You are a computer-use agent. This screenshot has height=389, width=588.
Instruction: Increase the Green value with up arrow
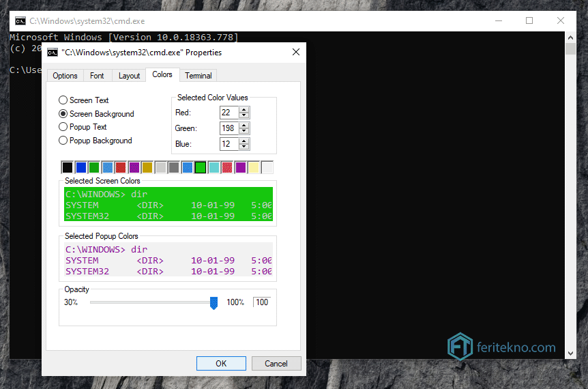(x=244, y=126)
